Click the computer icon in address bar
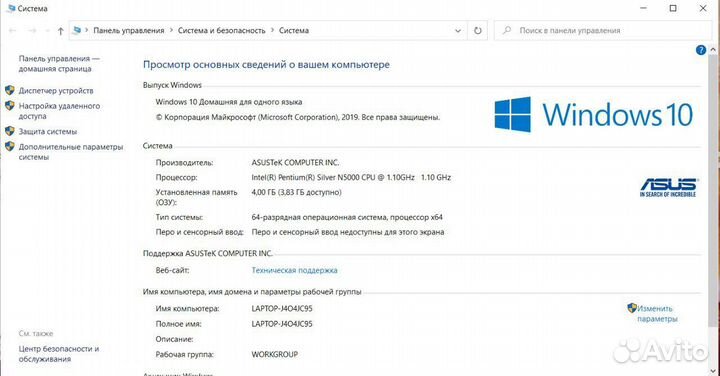The image size is (720, 376). click(77, 30)
